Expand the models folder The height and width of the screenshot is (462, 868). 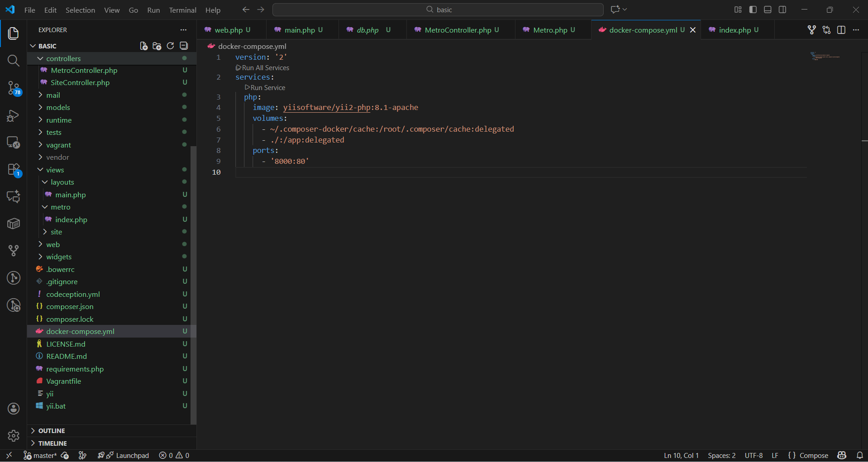click(58, 108)
